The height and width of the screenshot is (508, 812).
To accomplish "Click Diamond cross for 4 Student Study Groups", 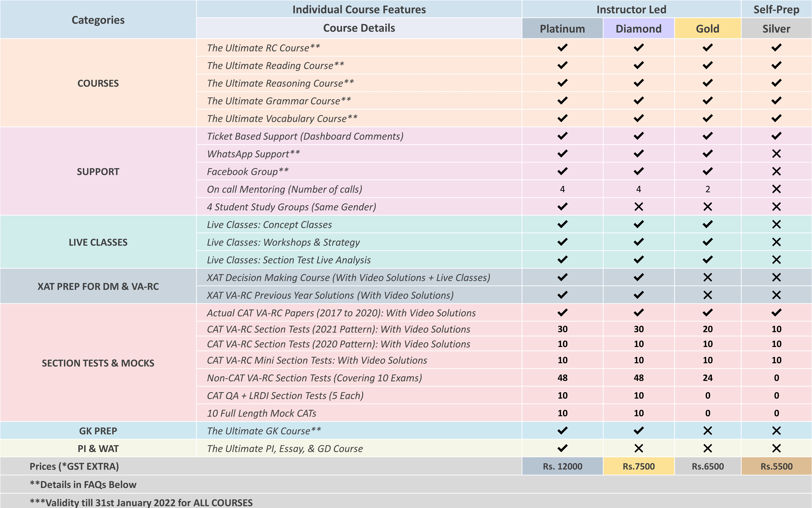I will tap(638, 207).
